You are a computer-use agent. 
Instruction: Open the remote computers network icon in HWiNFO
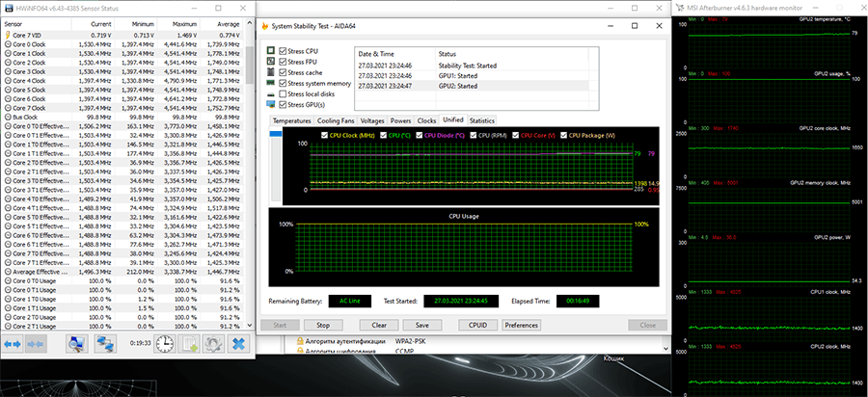(x=104, y=343)
